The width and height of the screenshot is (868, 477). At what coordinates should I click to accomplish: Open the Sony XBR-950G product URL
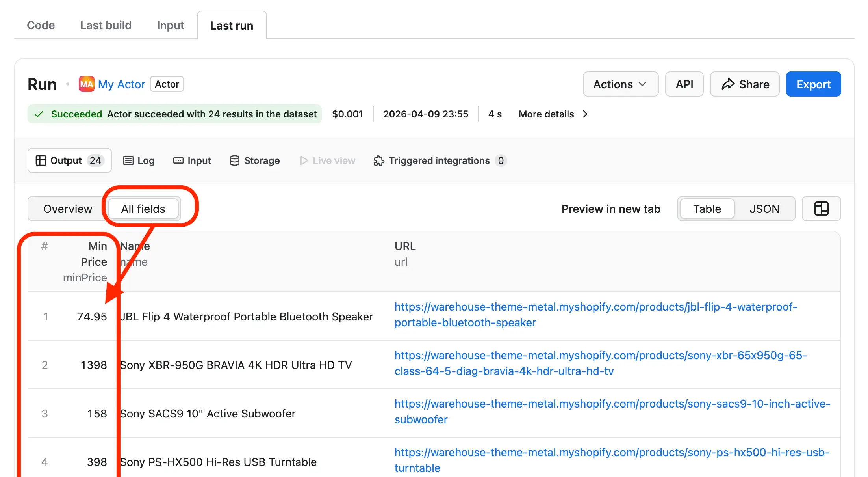[601, 363]
